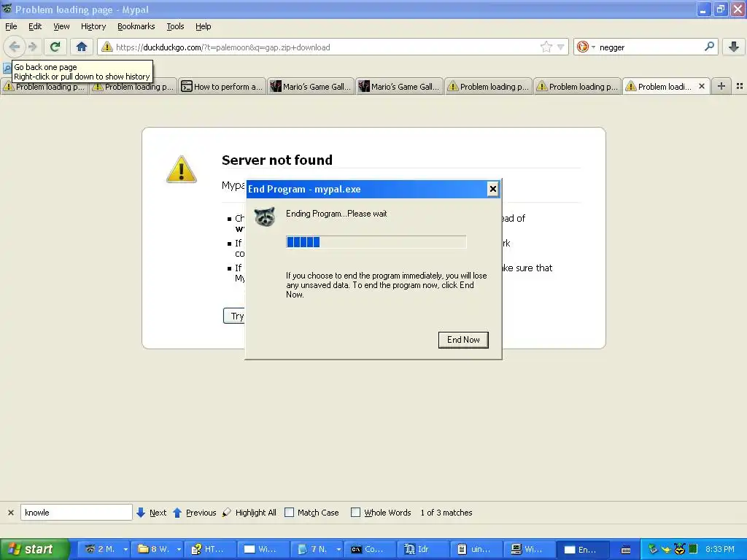This screenshot has height=560, width=747.
Task: Open the Mypal taskbar group '2 M.'
Action: tap(104, 549)
